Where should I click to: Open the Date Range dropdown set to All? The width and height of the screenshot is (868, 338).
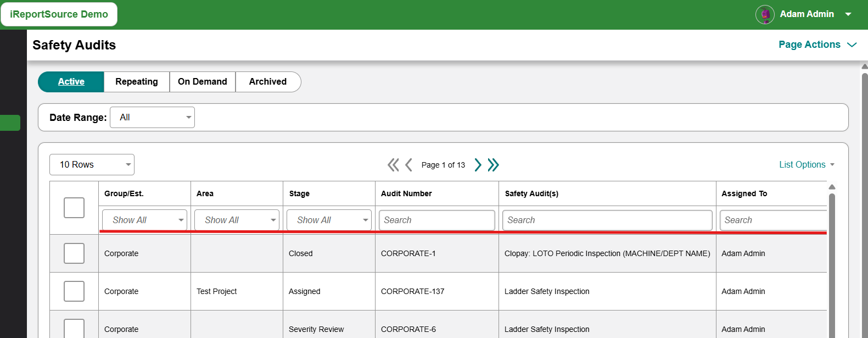pos(152,117)
